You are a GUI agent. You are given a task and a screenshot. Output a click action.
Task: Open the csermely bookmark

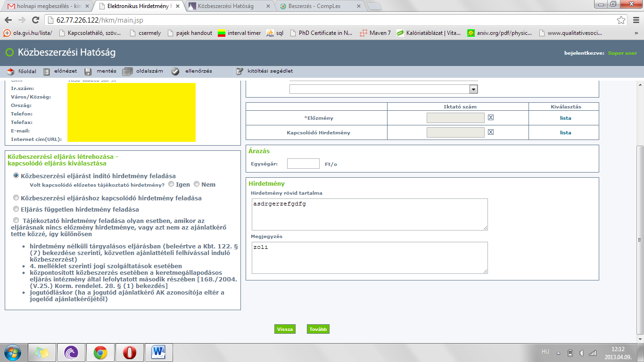point(144,33)
